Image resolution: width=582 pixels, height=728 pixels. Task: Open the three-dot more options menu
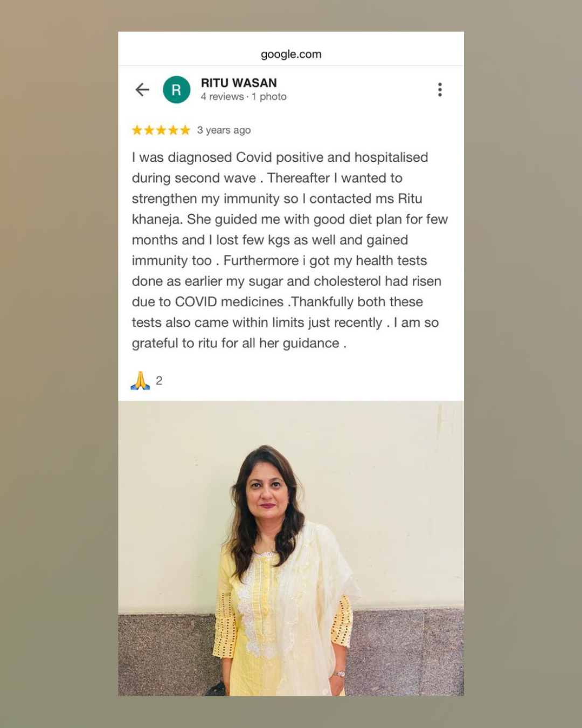[x=440, y=90]
